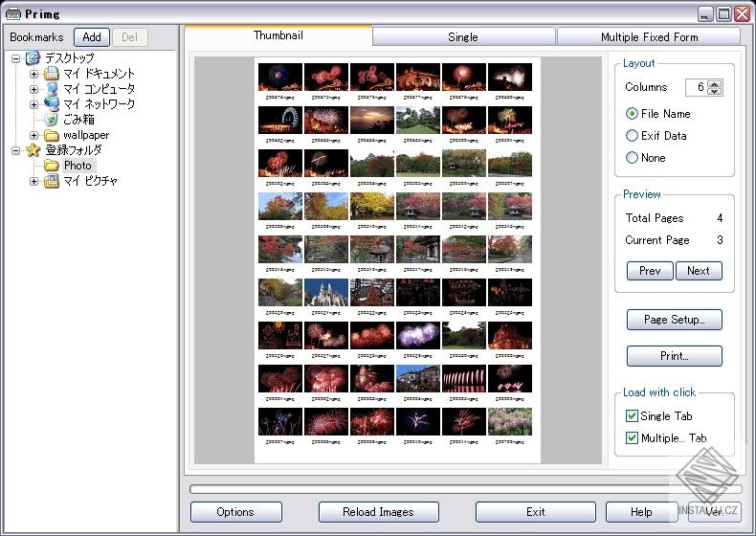Expand the マイ コンピュータ node
This screenshot has width=756, height=536.
tap(33, 89)
